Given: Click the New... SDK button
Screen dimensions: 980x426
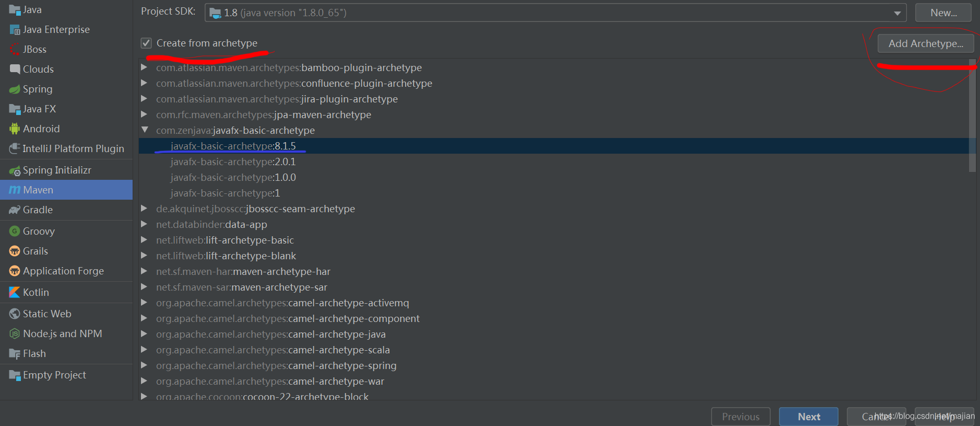Looking at the screenshot, I should [943, 13].
